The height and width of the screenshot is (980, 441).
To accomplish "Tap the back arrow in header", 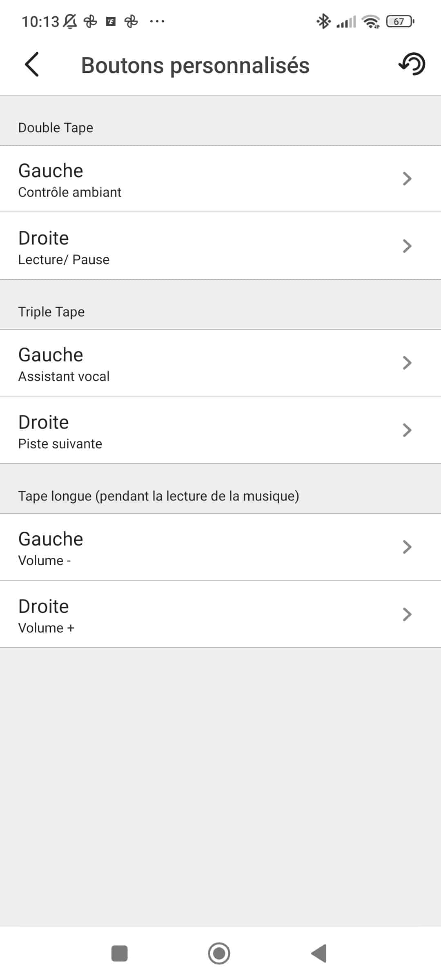I will pyautogui.click(x=32, y=65).
